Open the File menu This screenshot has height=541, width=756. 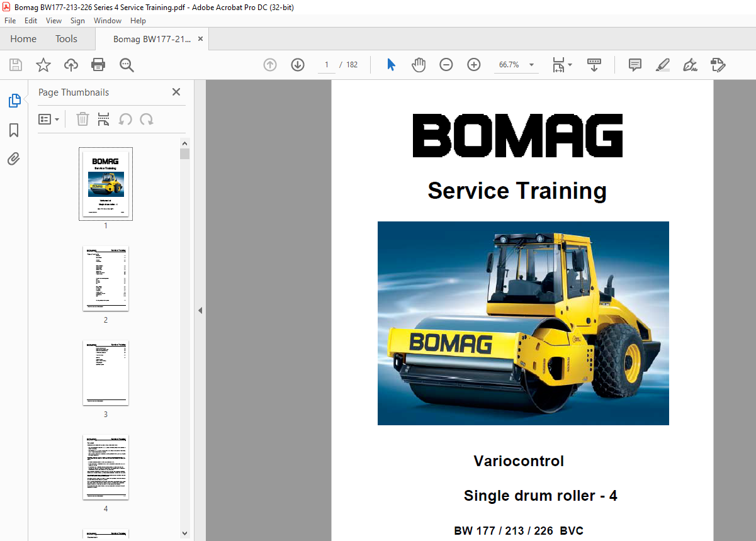click(10, 21)
